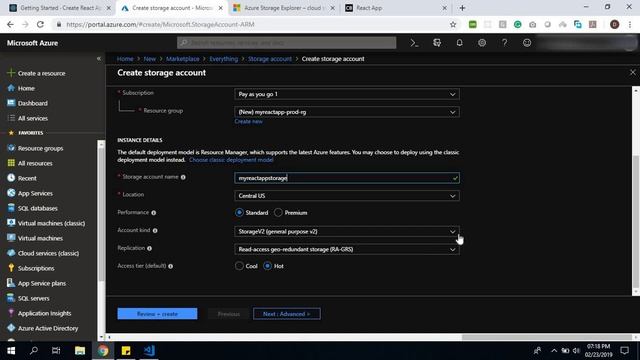Close the Create storage account blade
This screenshot has width=640, height=360.
pyautogui.click(x=633, y=72)
